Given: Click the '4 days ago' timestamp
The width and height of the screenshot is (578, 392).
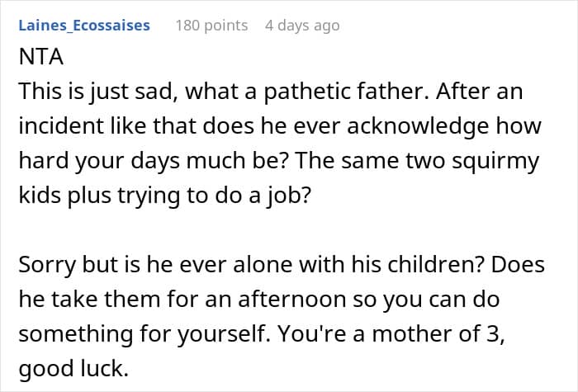Looking at the screenshot, I should coord(301,26).
